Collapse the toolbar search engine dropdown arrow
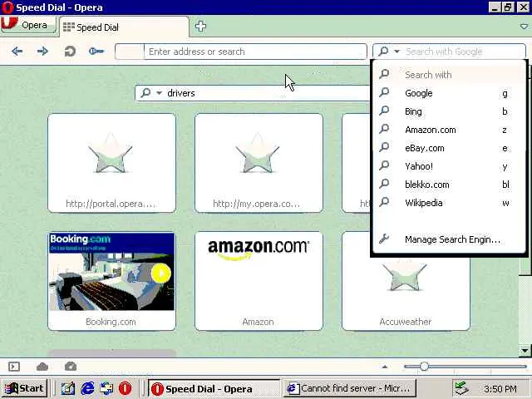This screenshot has width=532, height=399. (x=397, y=52)
